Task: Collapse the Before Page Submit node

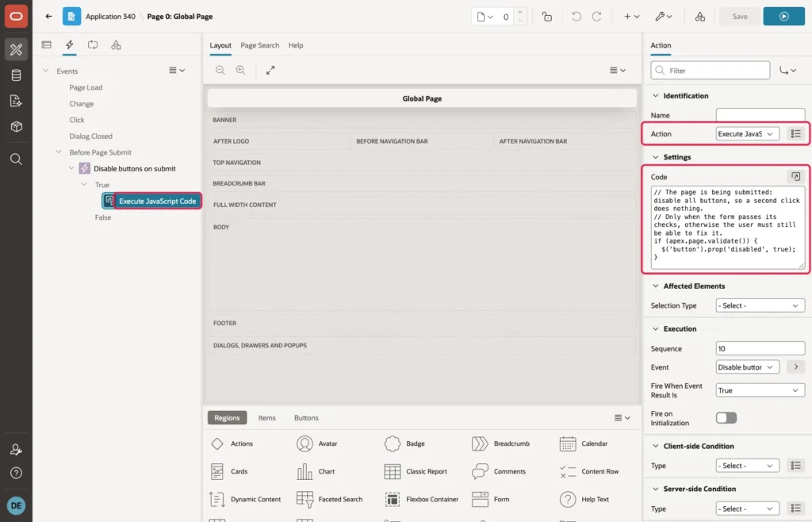Action: pos(59,152)
